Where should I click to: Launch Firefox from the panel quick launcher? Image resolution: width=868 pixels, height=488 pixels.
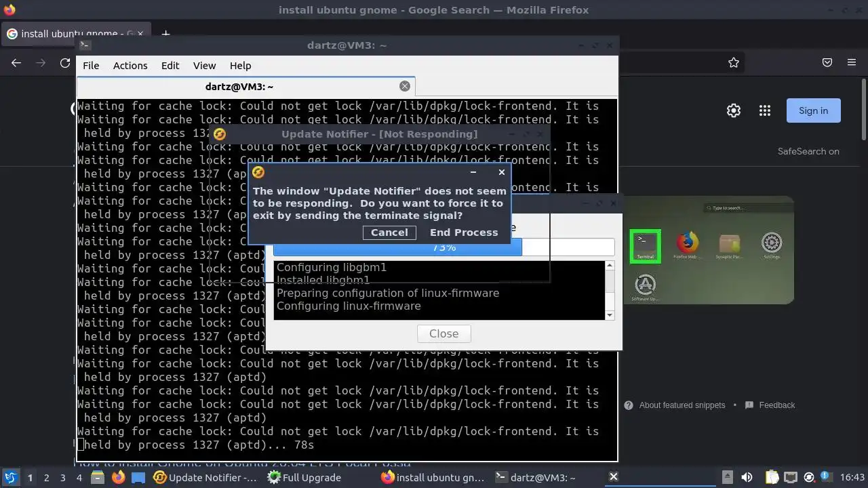[x=118, y=477]
